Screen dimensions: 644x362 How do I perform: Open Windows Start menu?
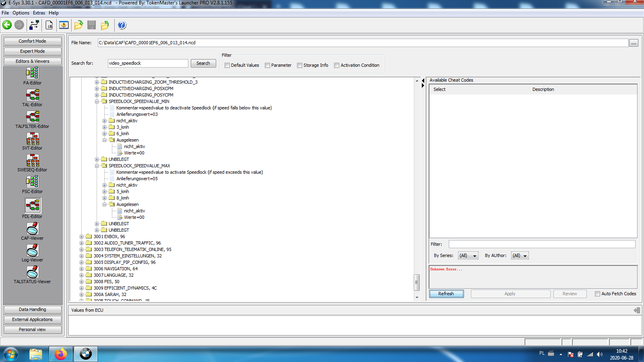coord(11,354)
